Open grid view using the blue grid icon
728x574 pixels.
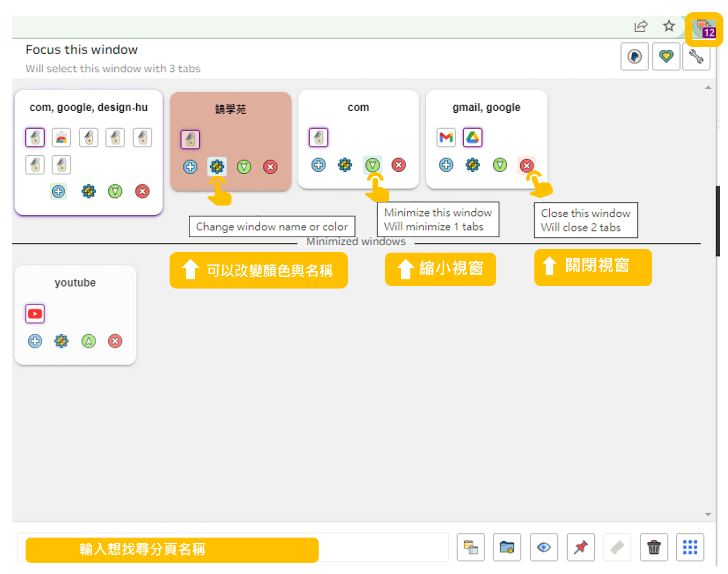tap(690, 547)
